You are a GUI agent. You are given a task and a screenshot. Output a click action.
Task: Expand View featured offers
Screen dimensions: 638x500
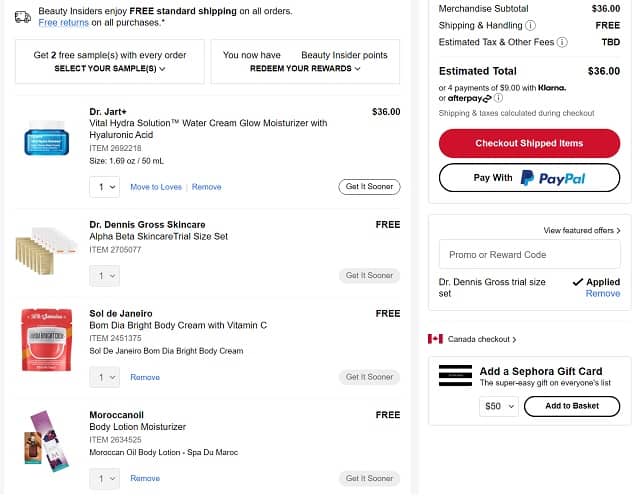[x=582, y=230]
